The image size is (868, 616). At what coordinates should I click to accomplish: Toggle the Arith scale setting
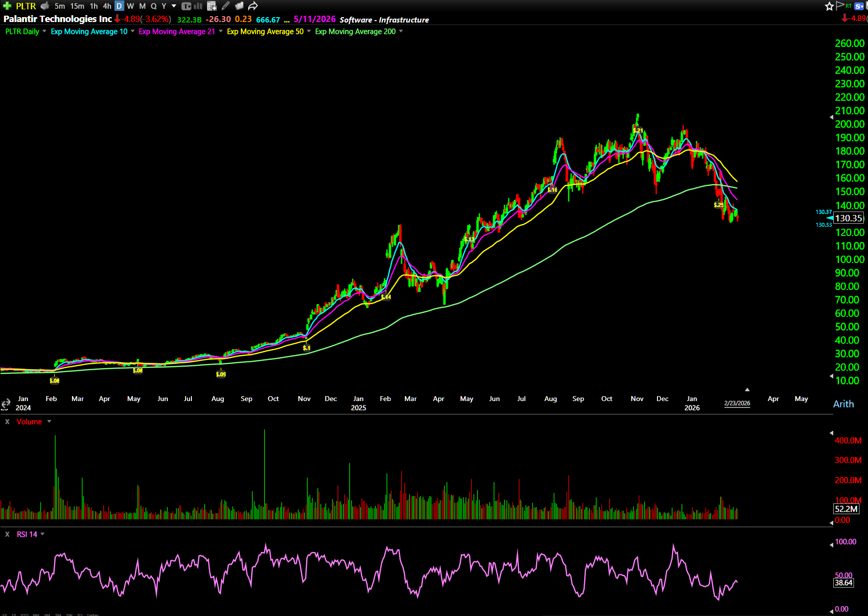point(843,404)
